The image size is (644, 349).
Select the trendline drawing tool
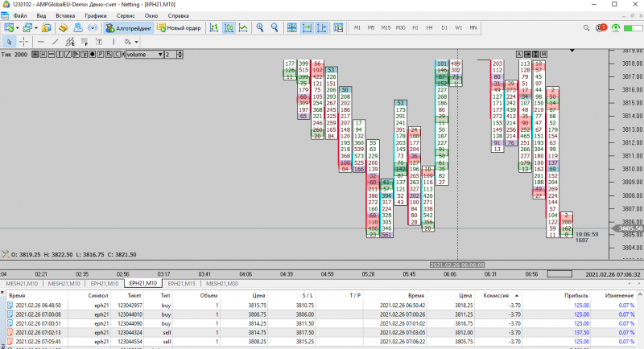(x=56, y=42)
